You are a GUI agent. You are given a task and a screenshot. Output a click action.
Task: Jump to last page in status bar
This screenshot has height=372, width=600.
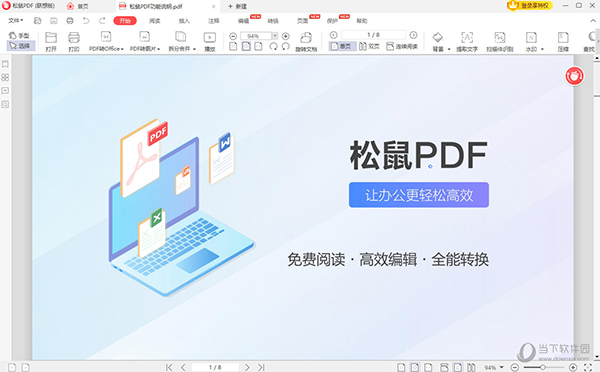[x=261, y=367]
